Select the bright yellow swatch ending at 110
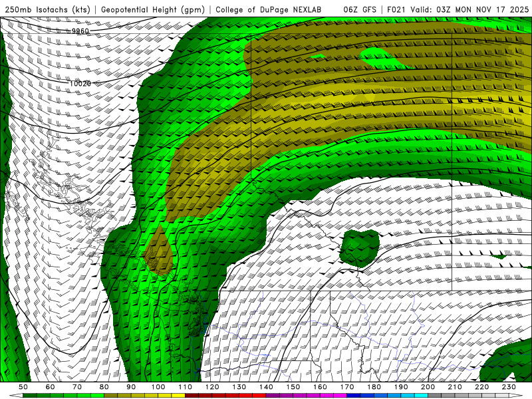The height and width of the screenshot is (399, 532). 178,396
